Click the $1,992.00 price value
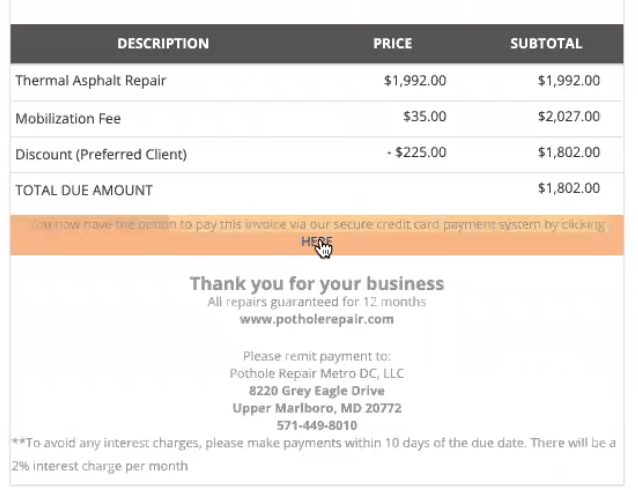Image resolution: width=638 pixels, height=490 pixels. click(415, 81)
